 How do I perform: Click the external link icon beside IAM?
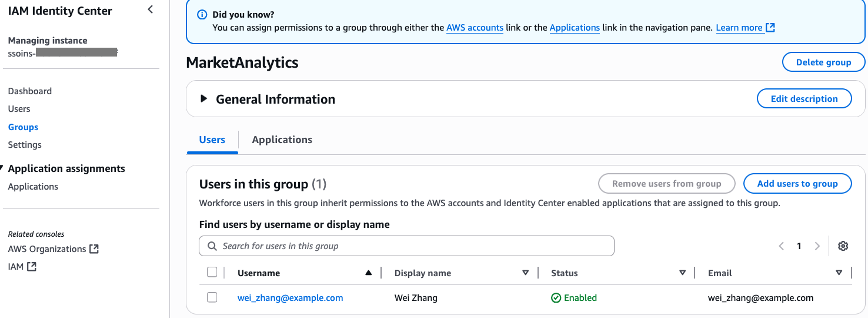[x=32, y=267]
